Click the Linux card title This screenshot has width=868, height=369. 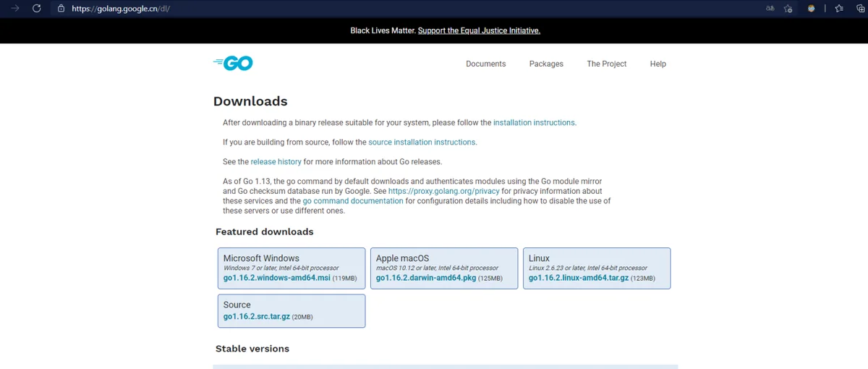(x=539, y=258)
